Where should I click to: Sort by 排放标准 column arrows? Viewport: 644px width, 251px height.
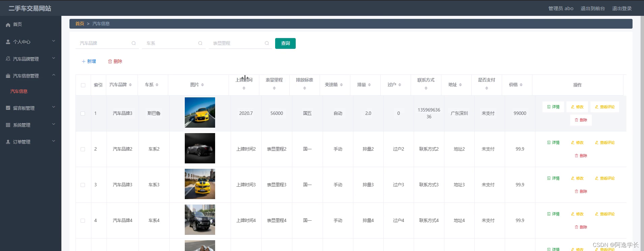pos(304,88)
